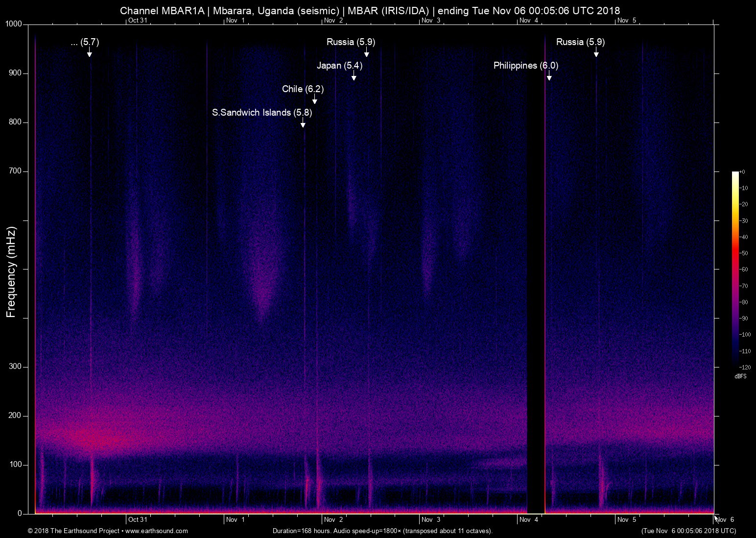
Task: Click the 1000 tick on the frequency axis
Action: (x=13, y=24)
